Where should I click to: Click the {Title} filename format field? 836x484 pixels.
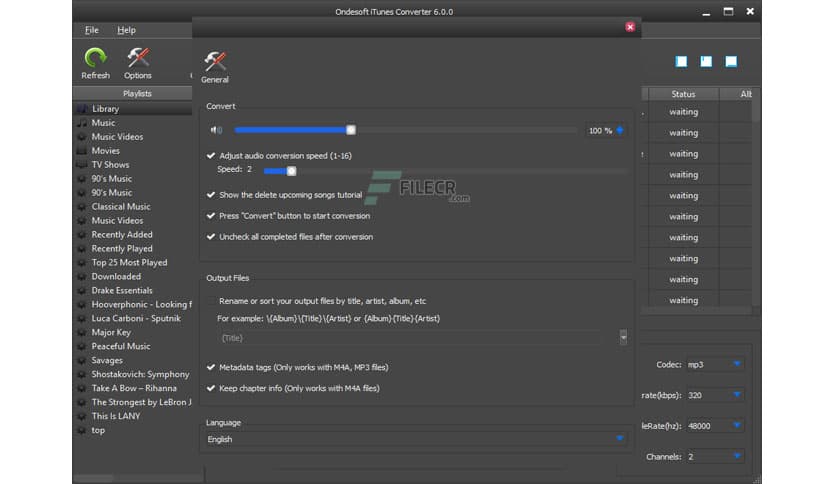point(411,338)
